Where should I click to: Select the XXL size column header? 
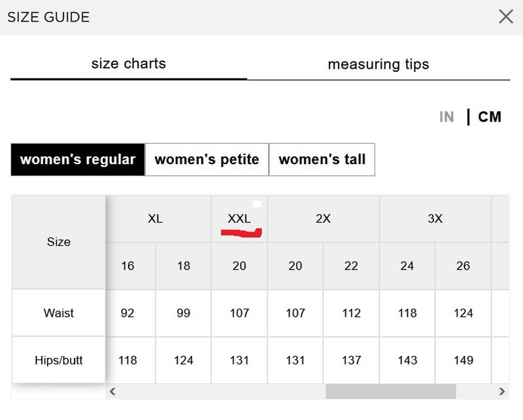(239, 219)
